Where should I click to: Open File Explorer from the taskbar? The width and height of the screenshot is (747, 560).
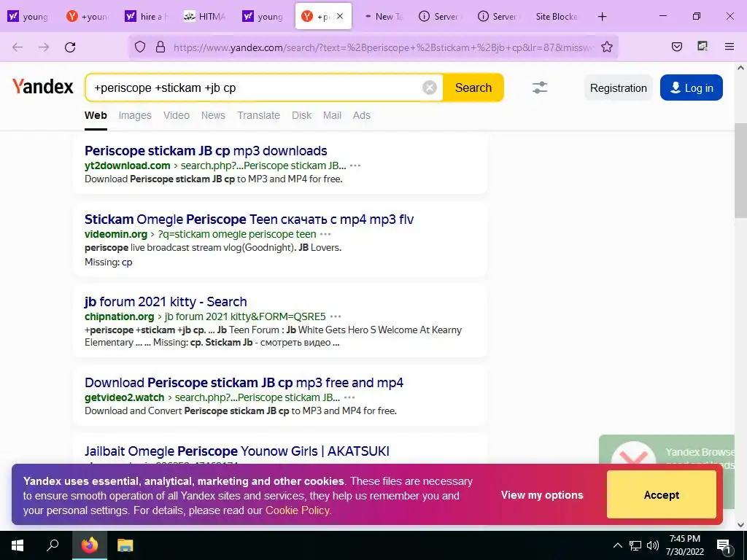(x=125, y=545)
